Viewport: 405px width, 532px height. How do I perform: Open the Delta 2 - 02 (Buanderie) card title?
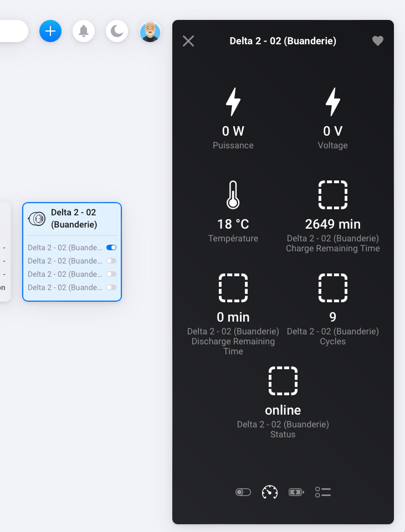tap(74, 219)
